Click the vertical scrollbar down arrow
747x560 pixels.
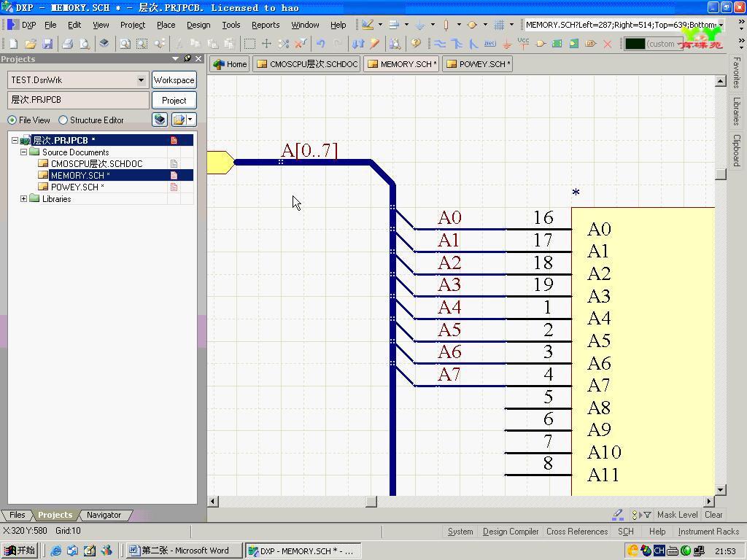pos(720,490)
